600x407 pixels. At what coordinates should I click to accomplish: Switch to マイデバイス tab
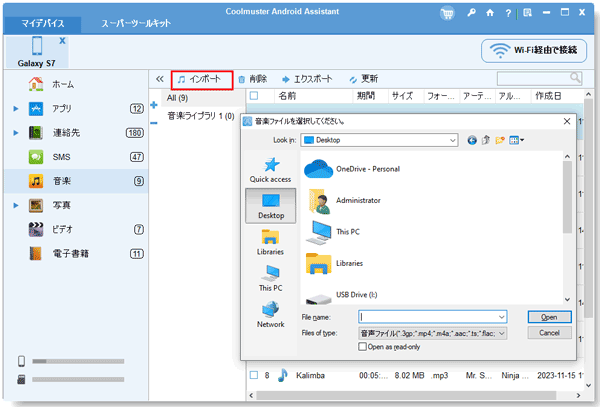click(x=42, y=24)
